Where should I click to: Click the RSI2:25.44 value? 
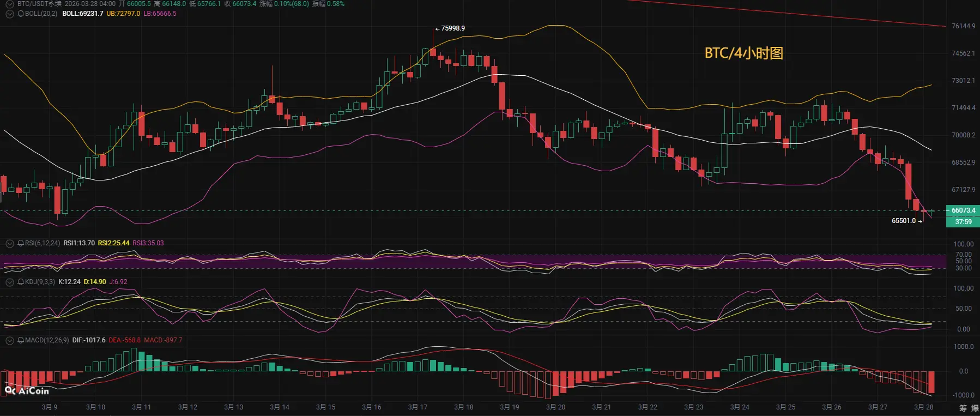tap(114, 243)
